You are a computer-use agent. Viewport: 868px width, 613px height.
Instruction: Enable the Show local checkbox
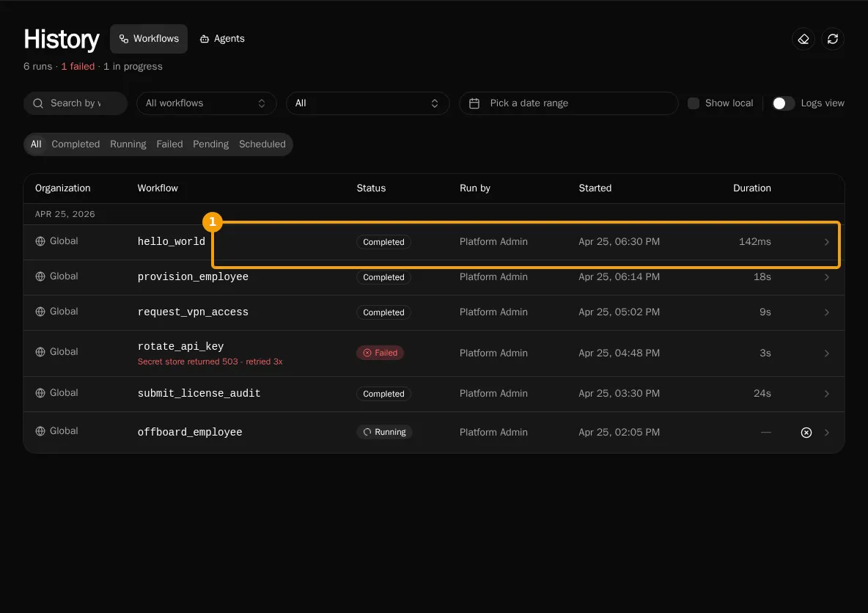click(x=693, y=103)
